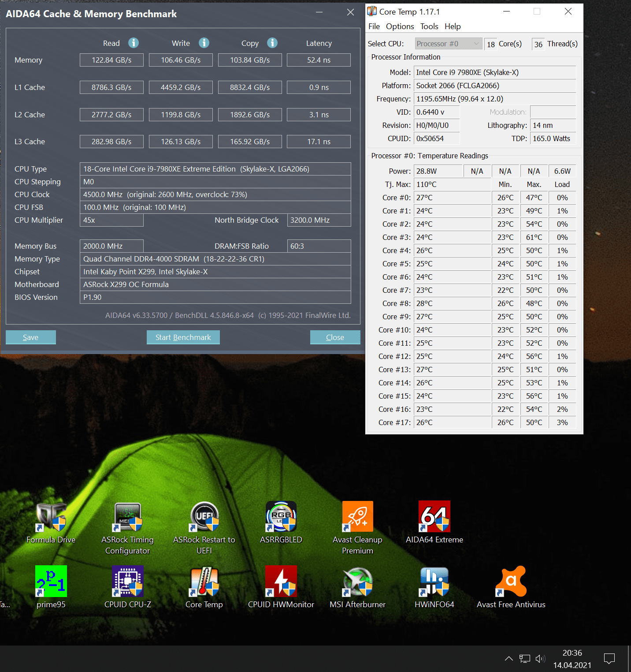Screen dimensions: 631x672
Task: Click the BIOS Version P1.90 field
Action: (215, 297)
